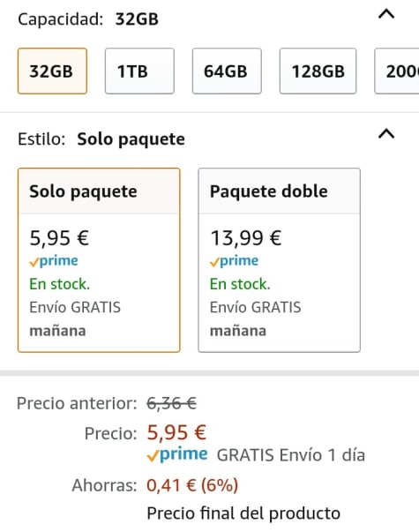Open GRATIS Envío 1 día details
The height and width of the screenshot is (532, 419).
coord(291,455)
